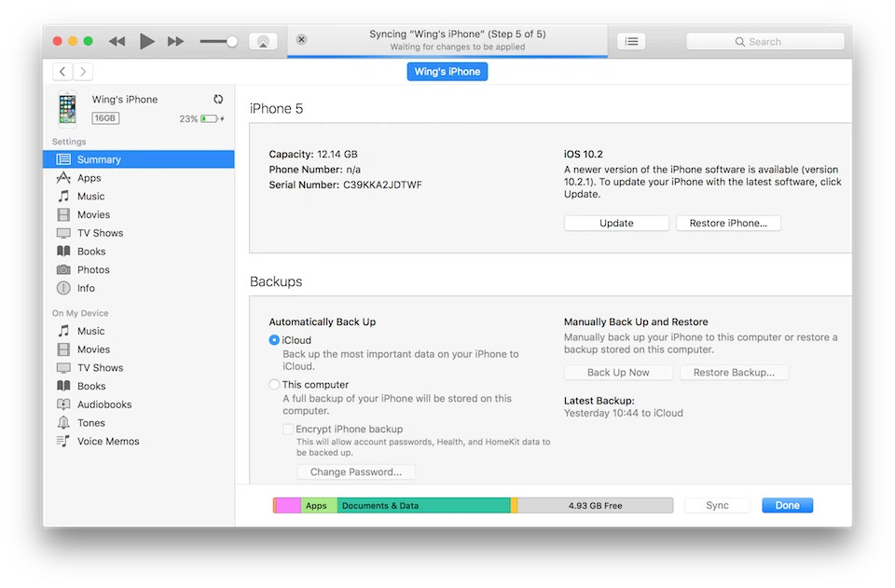Open Movies under Settings
The height and width of the screenshot is (588, 895).
click(139, 214)
